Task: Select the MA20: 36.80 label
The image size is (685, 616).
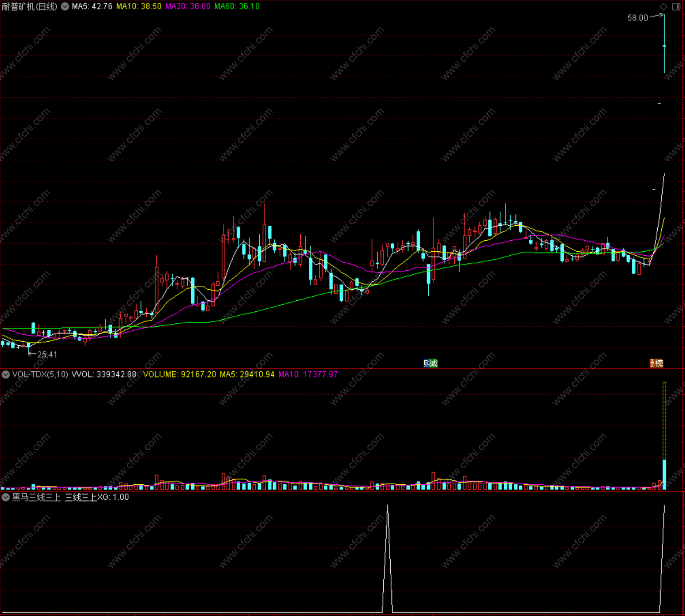Action: [x=188, y=6]
